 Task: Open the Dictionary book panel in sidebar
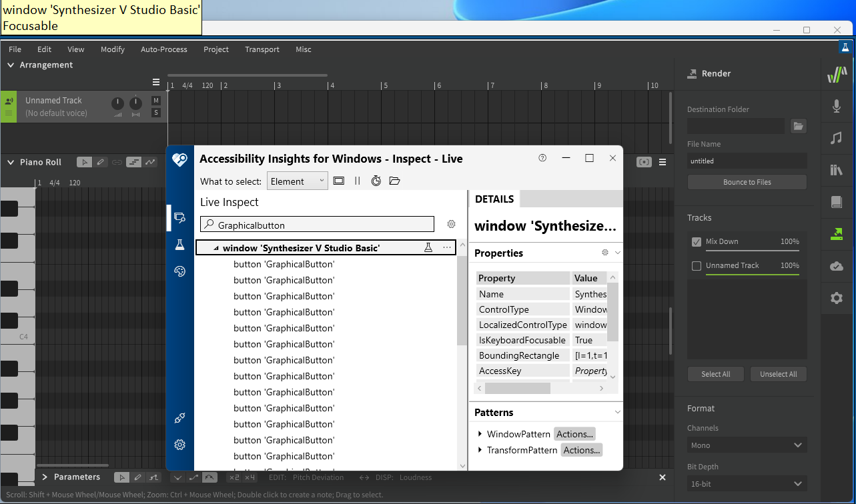[x=837, y=202]
